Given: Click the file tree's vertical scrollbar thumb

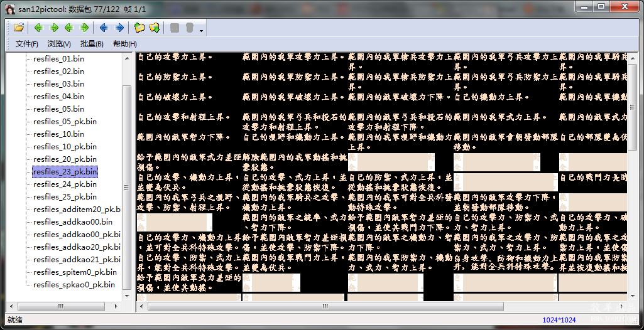Looking at the screenshot, I should coord(127,188).
